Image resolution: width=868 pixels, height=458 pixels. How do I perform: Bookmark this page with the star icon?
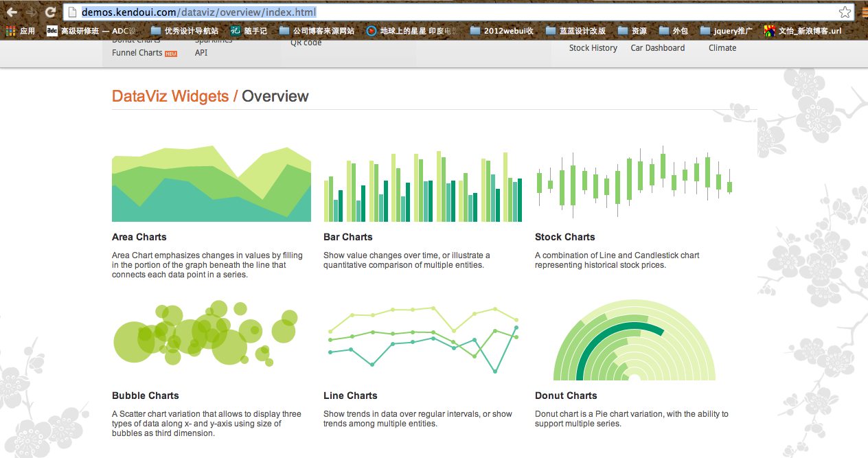pyautogui.click(x=844, y=12)
